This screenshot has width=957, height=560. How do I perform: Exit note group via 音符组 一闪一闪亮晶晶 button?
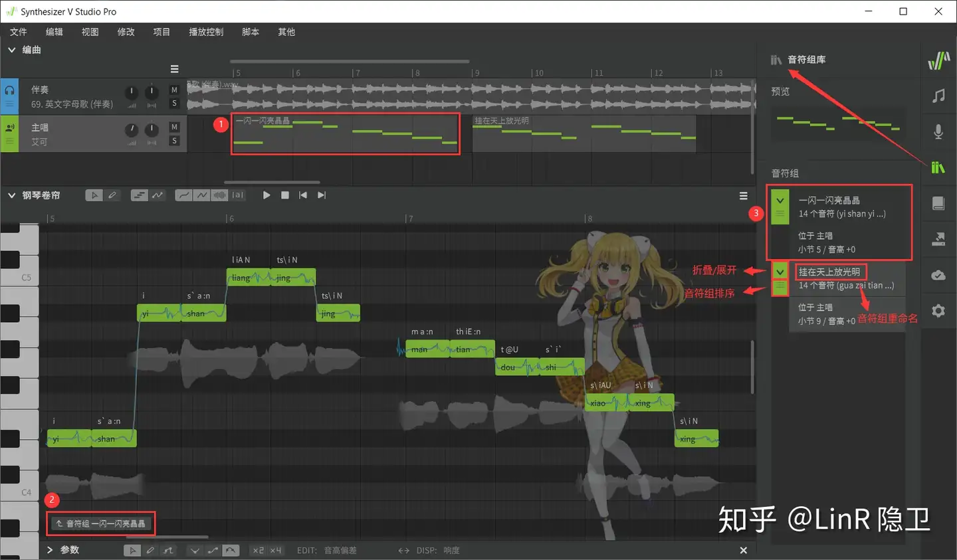tap(101, 523)
